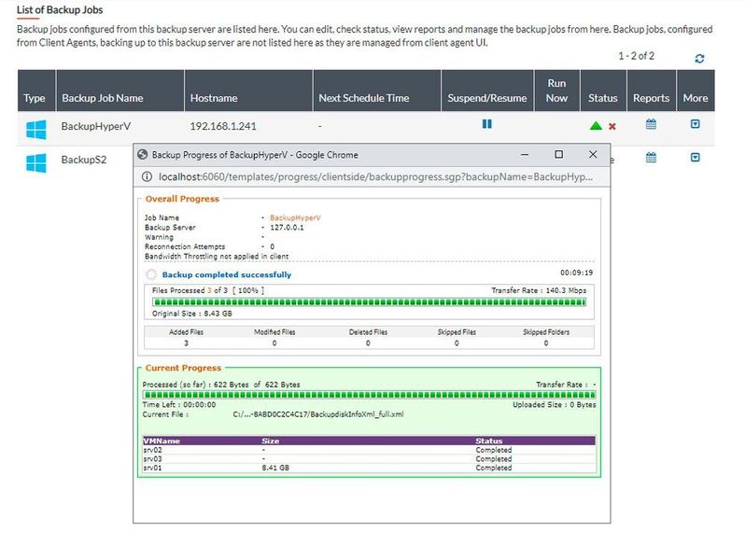The height and width of the screenshot is (560, 746).
Task: Pause the BackupHyperV job
Action: pyautogui.click(x=486, y=124)
